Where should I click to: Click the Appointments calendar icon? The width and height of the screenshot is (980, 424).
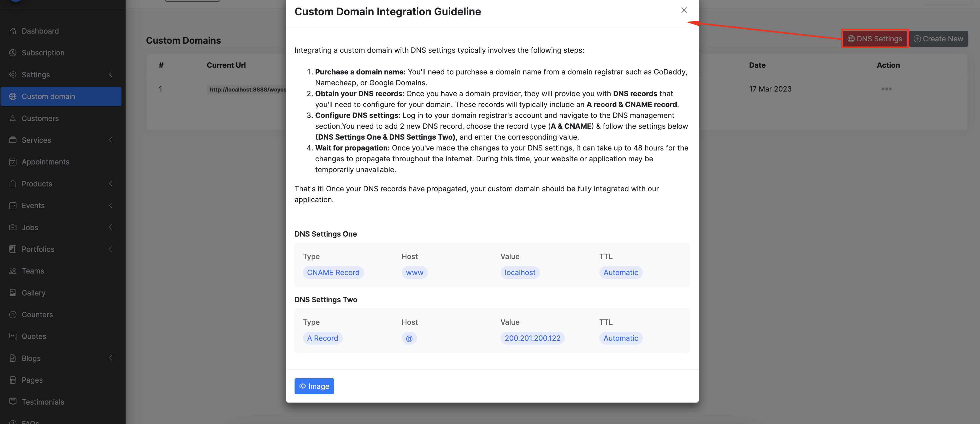click(13, 162)
